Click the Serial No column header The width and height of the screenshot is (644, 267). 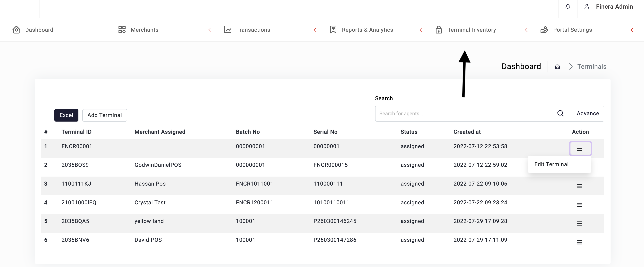pos(325,132)
